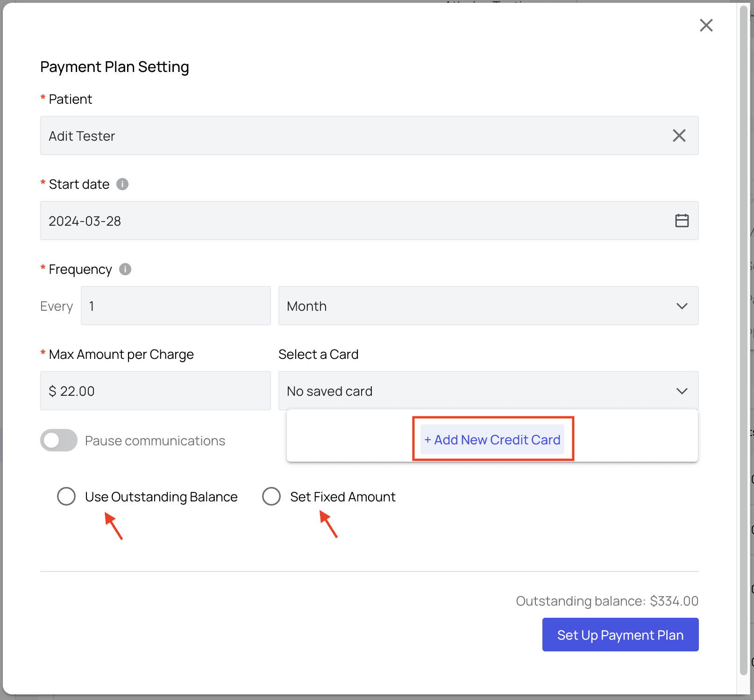Click the Month dropdown chevron arrow
This screenshot has height=700, width=754.
682,306
